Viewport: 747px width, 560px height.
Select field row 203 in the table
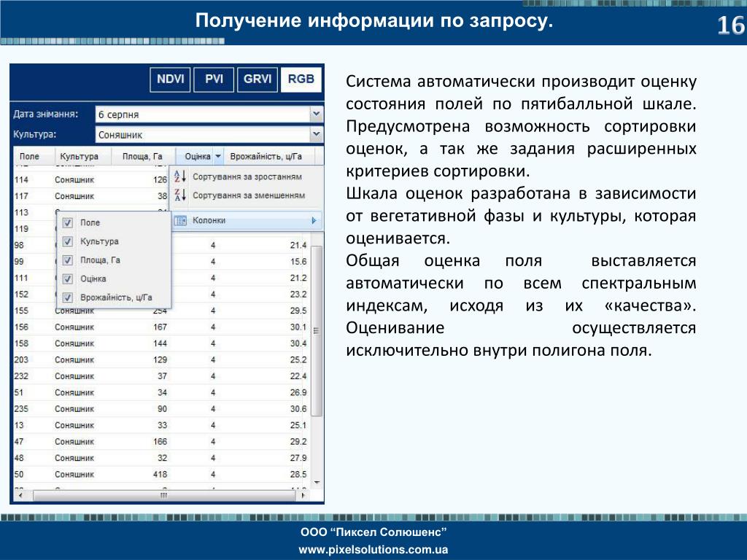point(161,359)
